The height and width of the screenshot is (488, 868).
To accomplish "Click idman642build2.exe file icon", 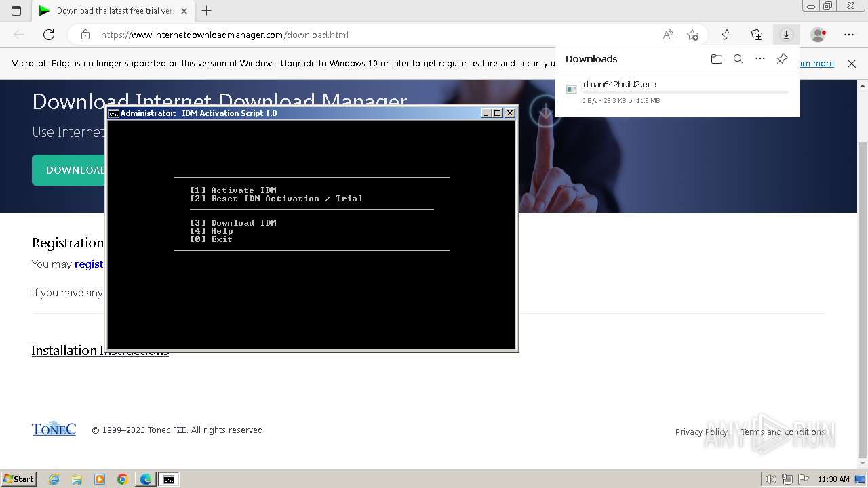I will point(571,89).
